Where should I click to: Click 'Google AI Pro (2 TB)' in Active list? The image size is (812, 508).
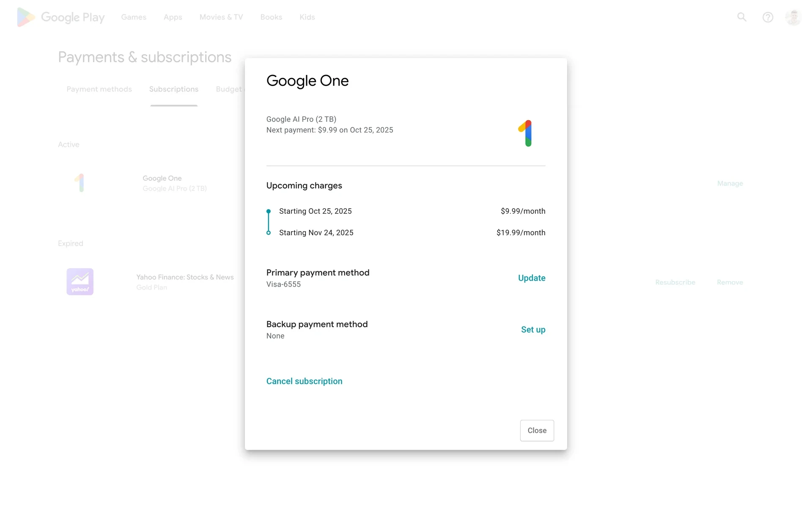point(175,188)
